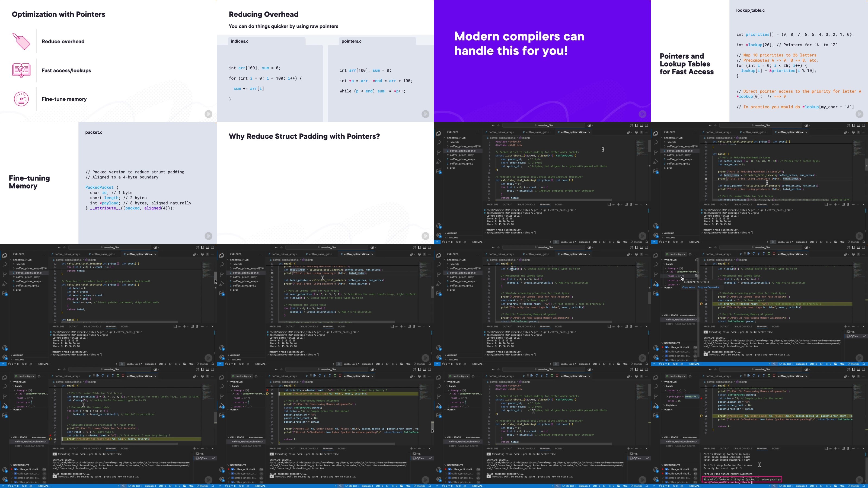In the Ln 55 frame, uncheck coffee_prices_ar breakpoint 31
The width and height of the screenshot is (868, 488).
coord(666,360)
